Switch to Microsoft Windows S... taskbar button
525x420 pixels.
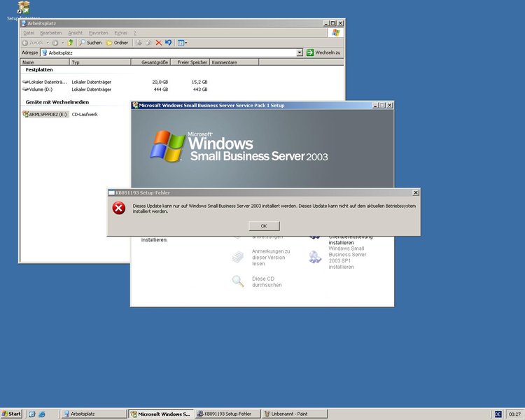[x=161, y=414]
